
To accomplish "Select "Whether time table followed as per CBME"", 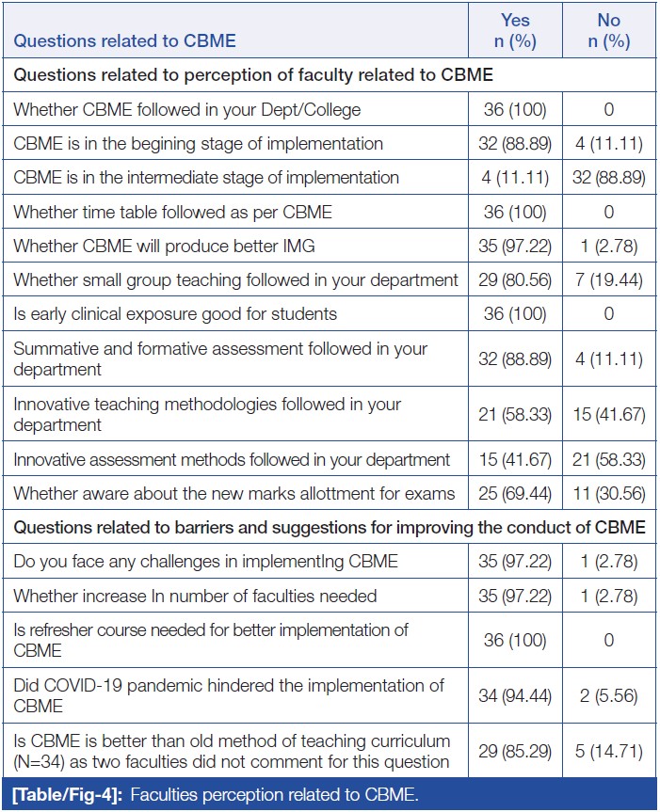I will click(172, 212).
